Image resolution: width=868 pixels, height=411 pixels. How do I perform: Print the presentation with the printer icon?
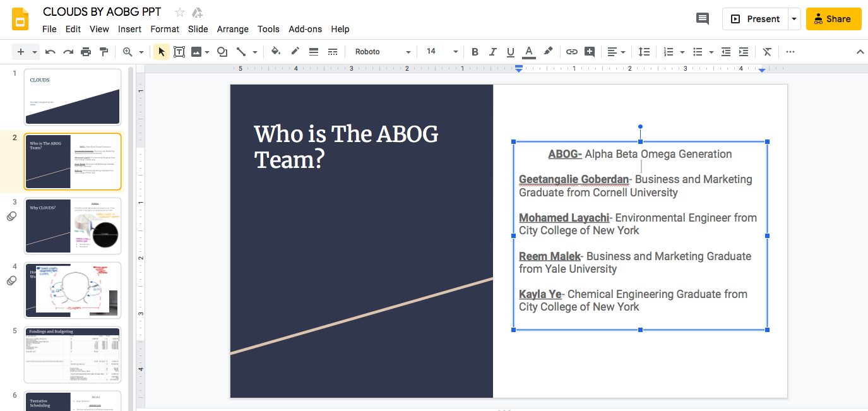[x=86, y=52]
